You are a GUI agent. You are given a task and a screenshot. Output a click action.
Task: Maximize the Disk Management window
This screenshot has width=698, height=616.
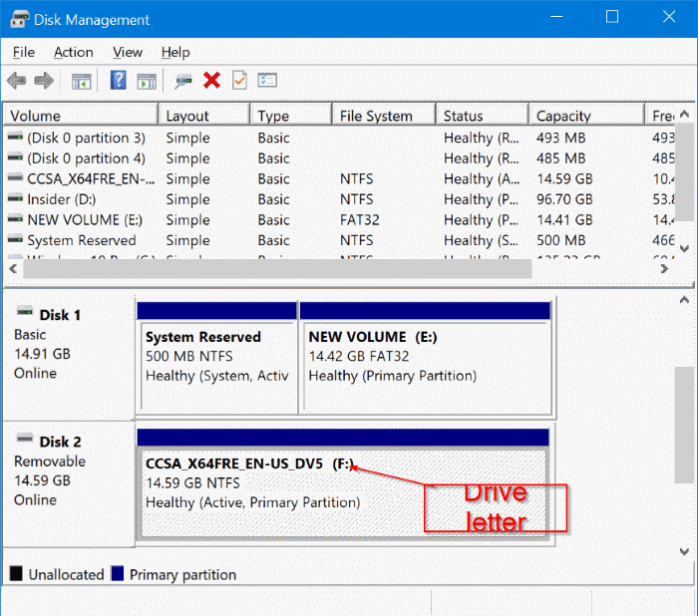pyautogui.click(x=612, y=17)
